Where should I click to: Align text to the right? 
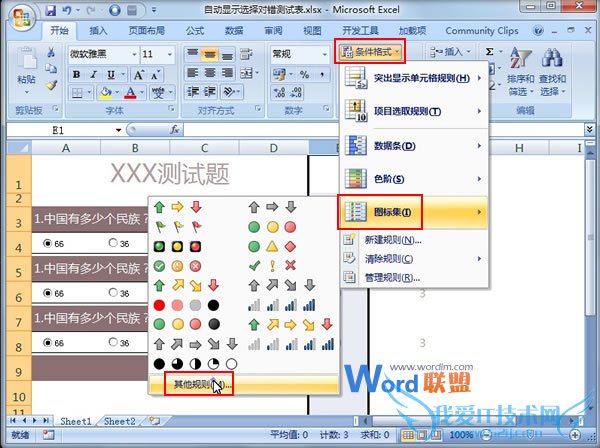point(227,73)
